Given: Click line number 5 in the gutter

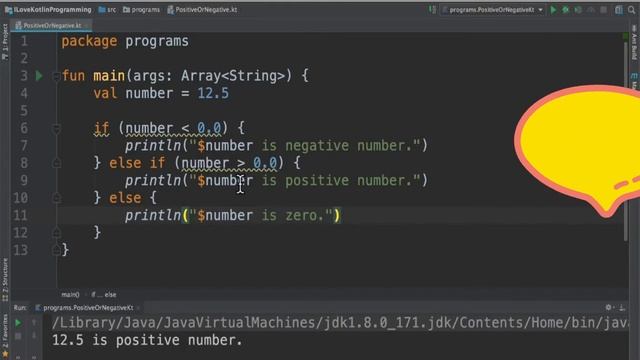Looking at the screenshot, I should click(x=24, y=111).
